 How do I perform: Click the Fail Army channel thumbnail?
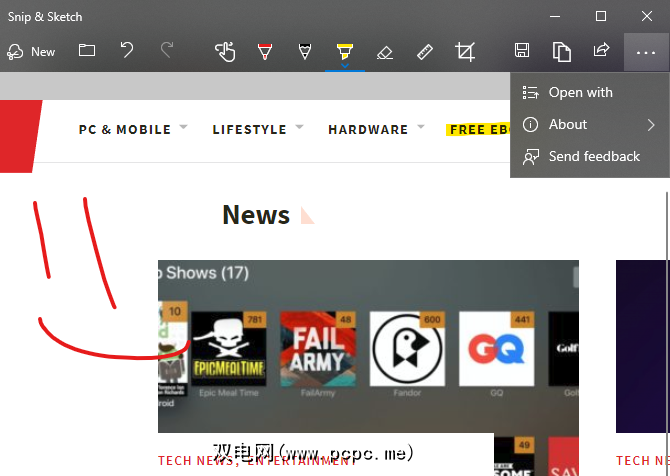317,349
